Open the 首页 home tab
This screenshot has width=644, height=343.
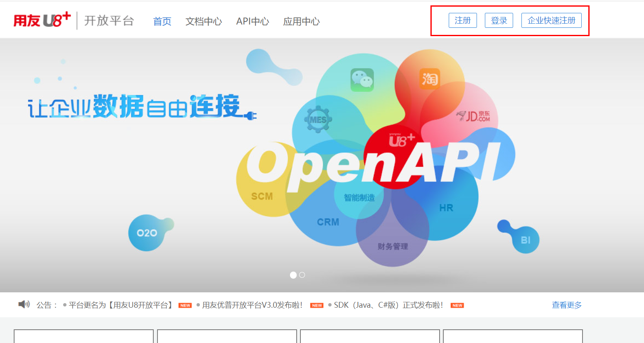click(162, 22)
